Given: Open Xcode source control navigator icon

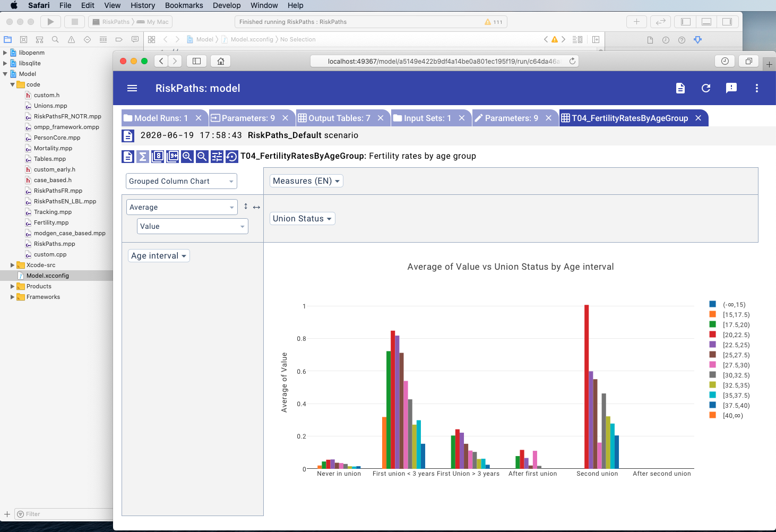Looking at the screenshot, I should [23, 39].
